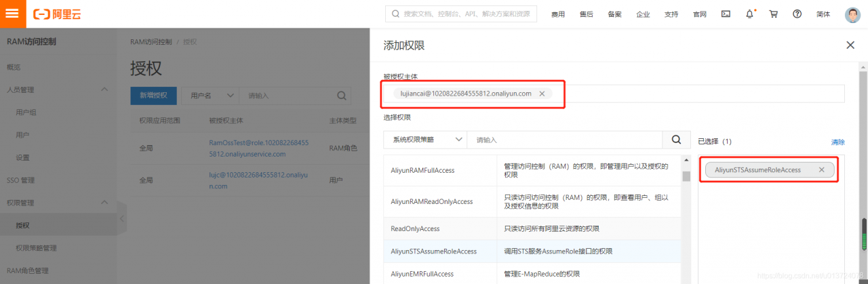This screenshot has width=868, height=284.
Task: Collapse 权限管理 section
Action: point(104,203)
